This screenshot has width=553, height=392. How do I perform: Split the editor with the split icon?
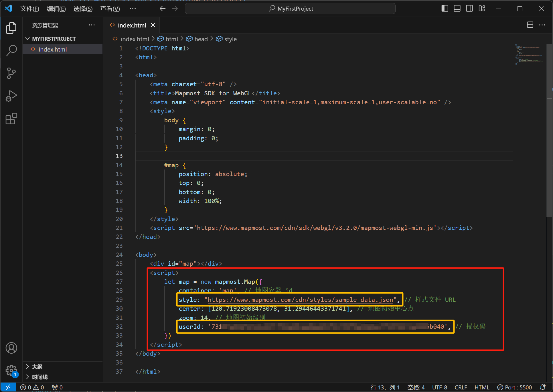pos(530,25)
